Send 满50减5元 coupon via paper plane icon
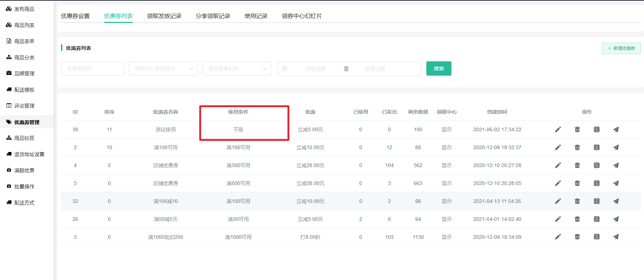 pyautogui.click(x=616, y=219)
